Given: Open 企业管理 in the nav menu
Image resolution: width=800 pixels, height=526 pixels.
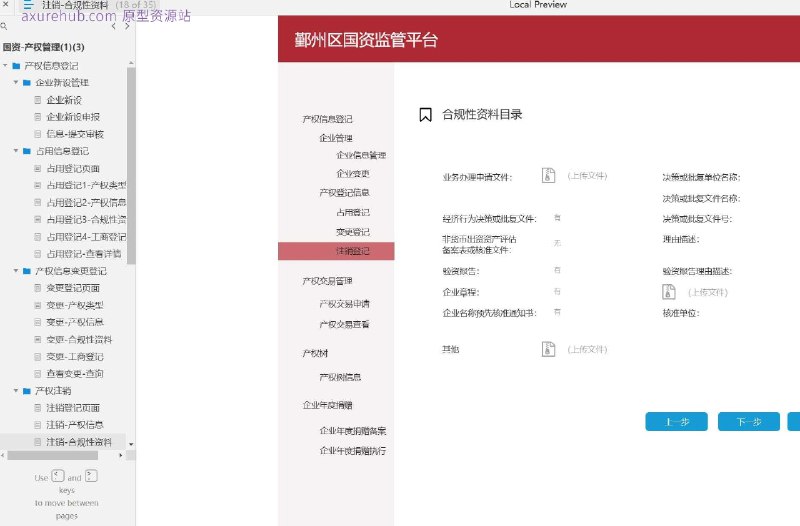Looking at the screenshot, I should 336,138.
